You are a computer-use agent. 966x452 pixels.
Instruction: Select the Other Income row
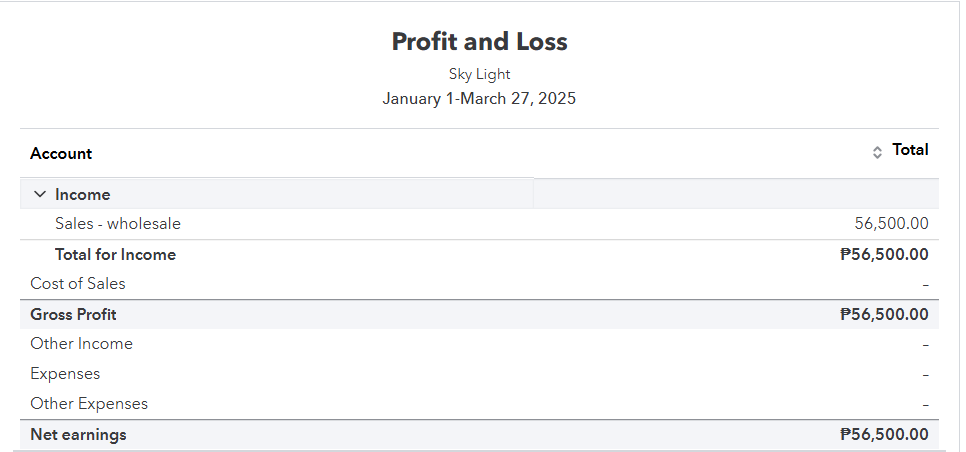click(479, 344)
